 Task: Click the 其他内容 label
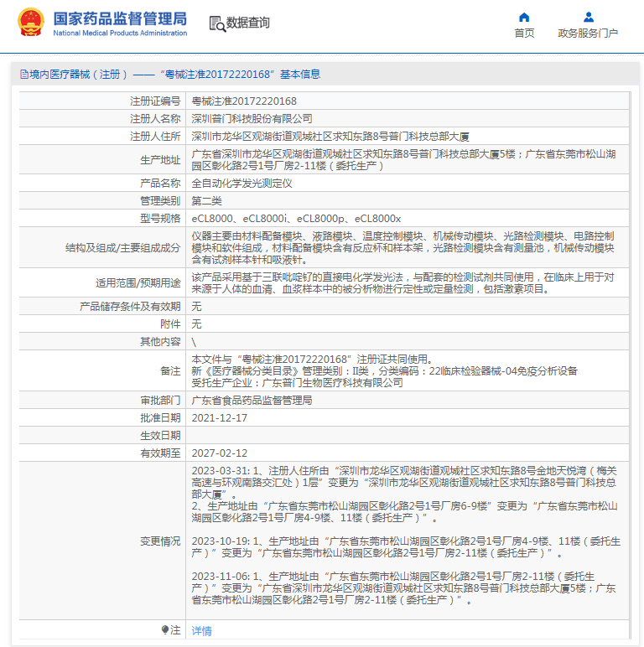point(160,342)
